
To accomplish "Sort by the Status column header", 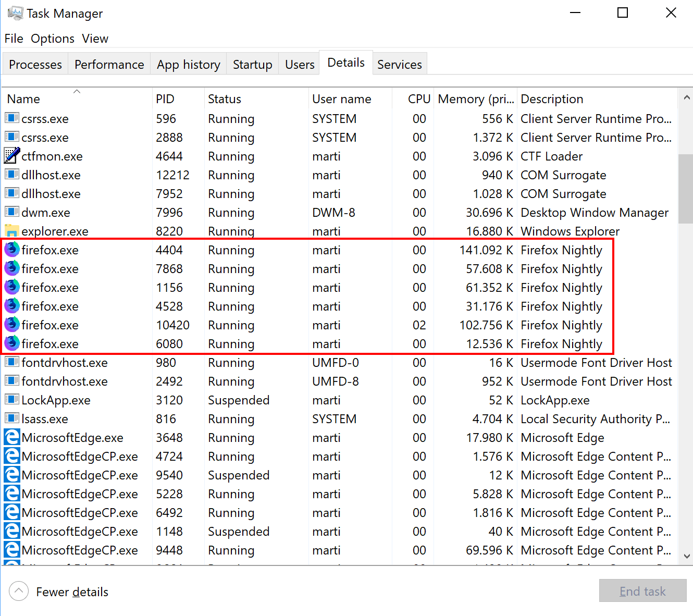I will (x=256, y=98).
